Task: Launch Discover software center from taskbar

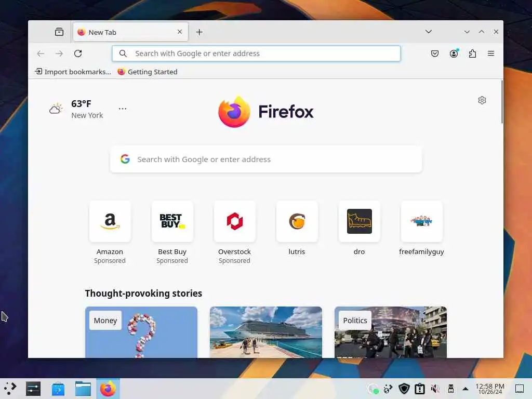Action: [58, 389]
